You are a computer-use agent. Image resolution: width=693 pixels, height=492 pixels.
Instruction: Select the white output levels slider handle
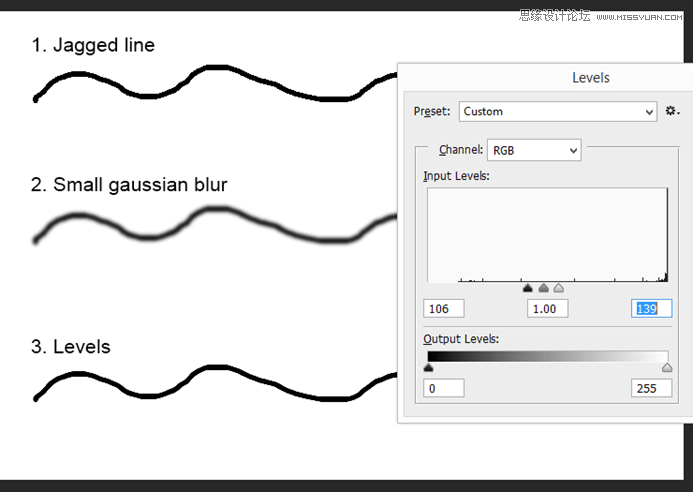click(x=667, y=368)
